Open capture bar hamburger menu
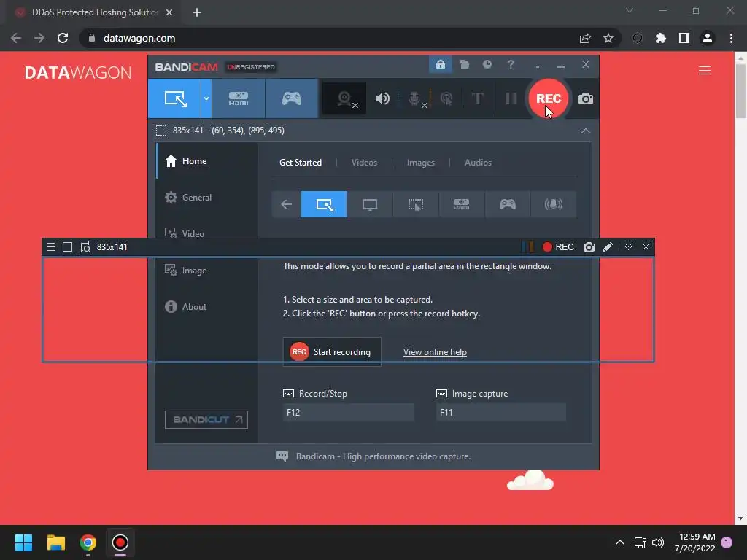 [x=50, y=246]
